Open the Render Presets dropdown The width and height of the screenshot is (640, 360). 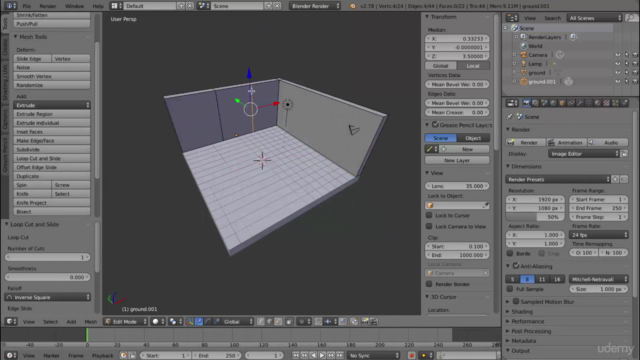click(558, 179)
